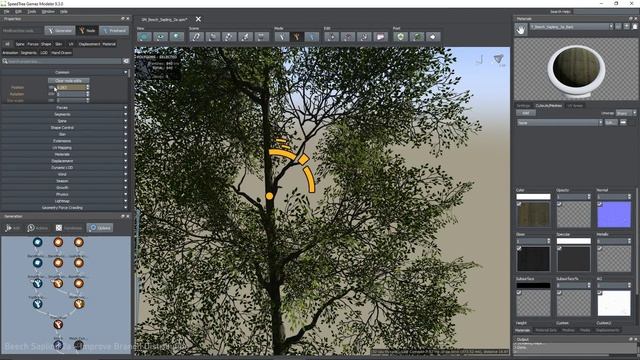
Task: Click fourth Scene group toolbar icon
Action: coord(245,37)
